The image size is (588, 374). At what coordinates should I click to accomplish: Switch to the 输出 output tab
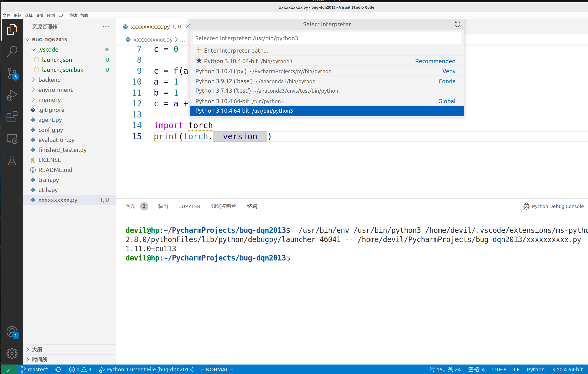tap(163, 206)
